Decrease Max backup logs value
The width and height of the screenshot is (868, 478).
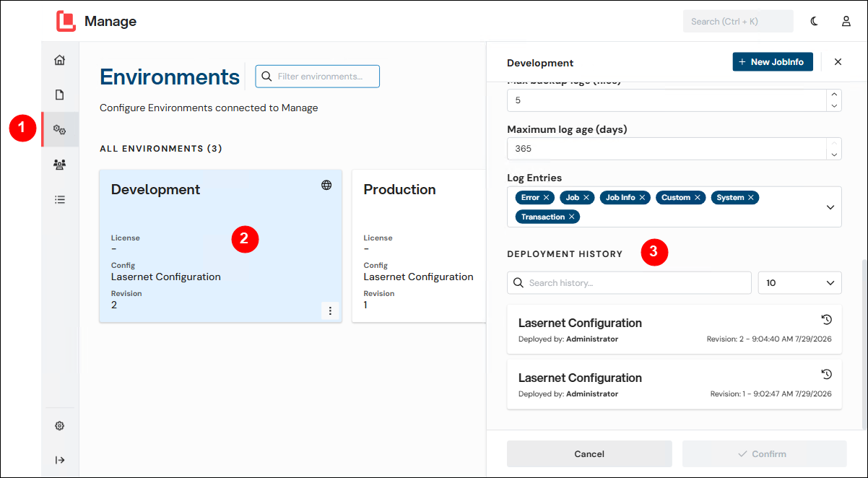coord(834,106)
